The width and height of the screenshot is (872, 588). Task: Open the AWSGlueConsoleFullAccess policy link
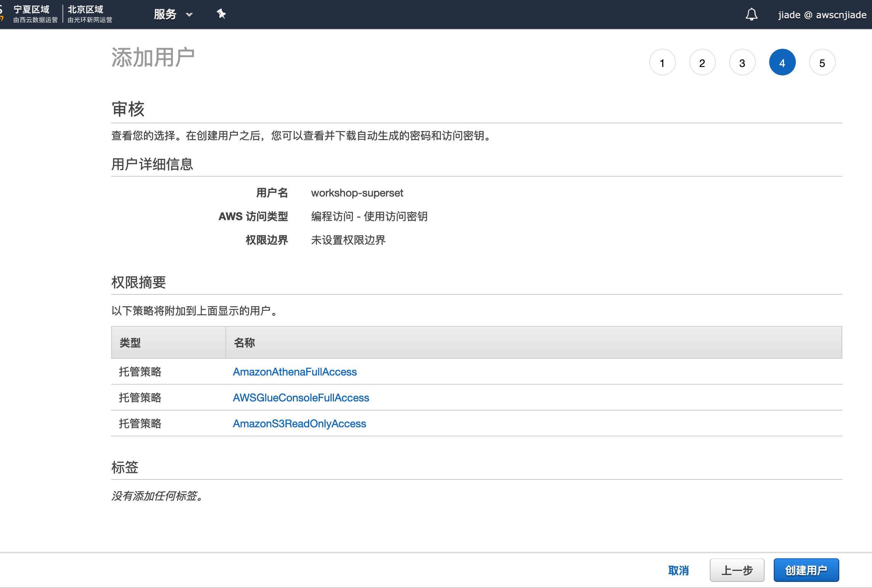(x=301, y=398)
